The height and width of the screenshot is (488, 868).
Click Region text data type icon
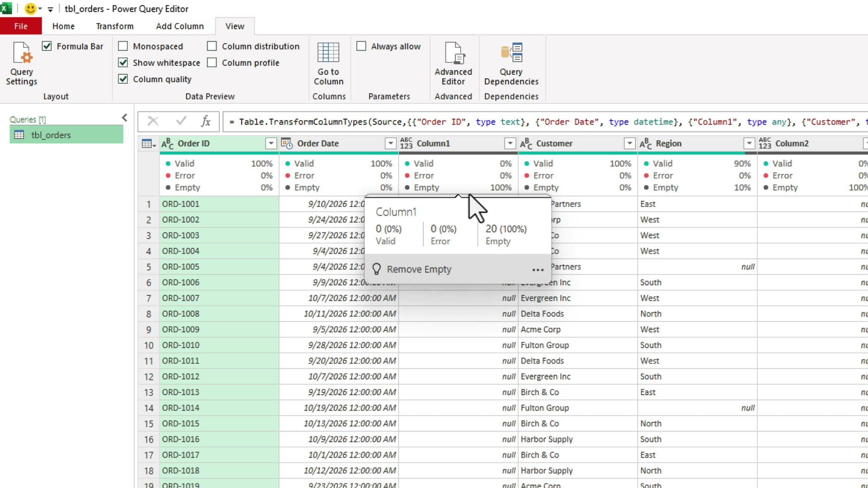[645, 144]
